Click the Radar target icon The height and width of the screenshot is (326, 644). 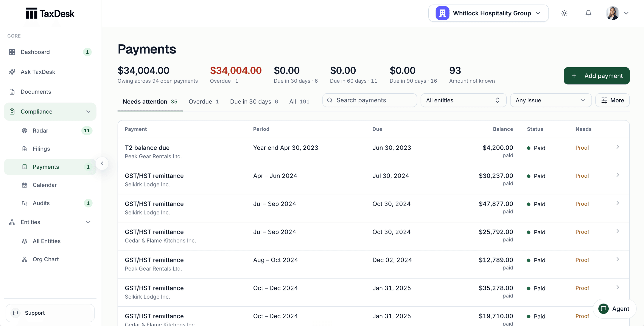tap(25, 131)
